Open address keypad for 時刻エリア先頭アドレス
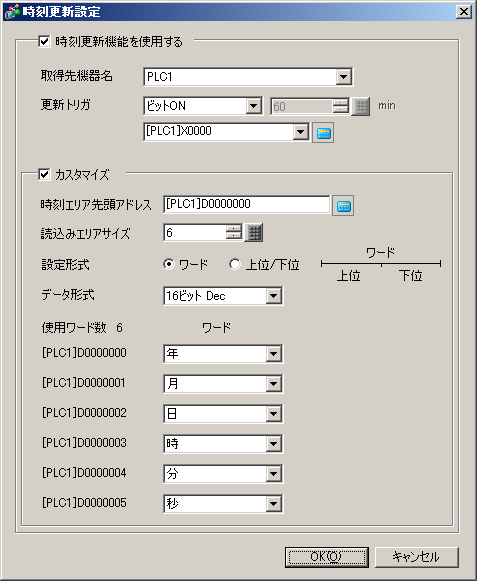The height and width of the screenshot is (581, 477). (343, 205)
